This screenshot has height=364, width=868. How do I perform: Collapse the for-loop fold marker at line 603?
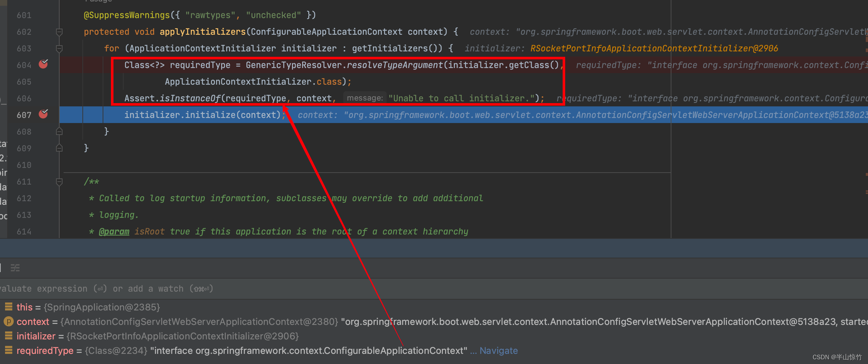59,48
